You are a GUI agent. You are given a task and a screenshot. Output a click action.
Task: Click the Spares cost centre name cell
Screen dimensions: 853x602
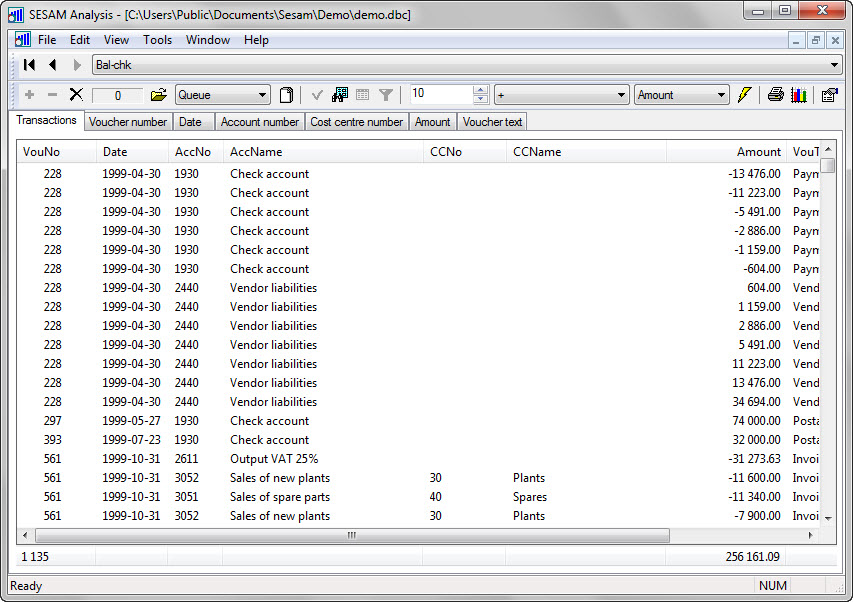(x=530, y=497)
